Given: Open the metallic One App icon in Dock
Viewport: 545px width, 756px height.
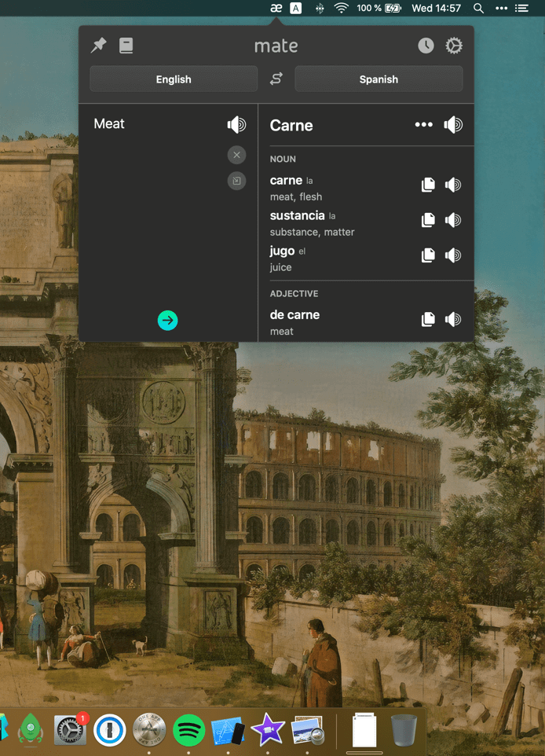Looking at the screenshot, I should point(149,730).
